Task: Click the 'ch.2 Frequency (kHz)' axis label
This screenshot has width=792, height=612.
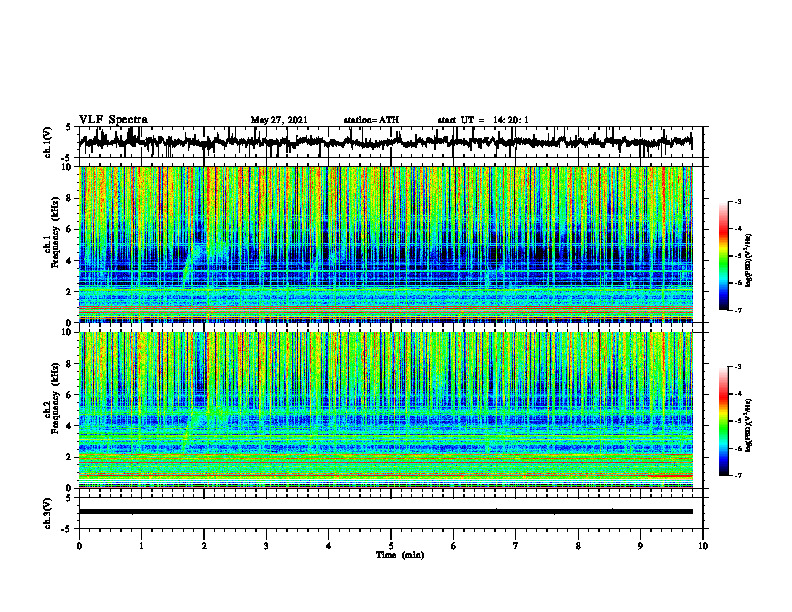Action: [53, 398]
